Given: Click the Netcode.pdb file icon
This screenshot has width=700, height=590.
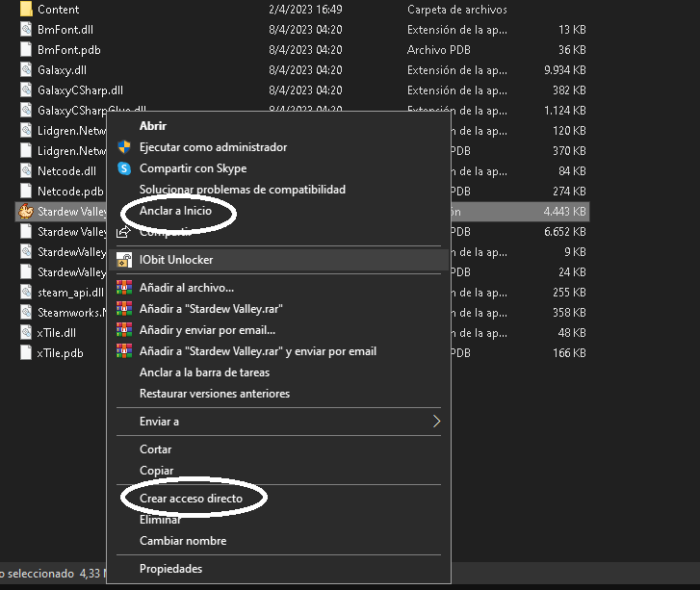Looking at the screenshot, I should pyautogui.click(x=26, y=191).
